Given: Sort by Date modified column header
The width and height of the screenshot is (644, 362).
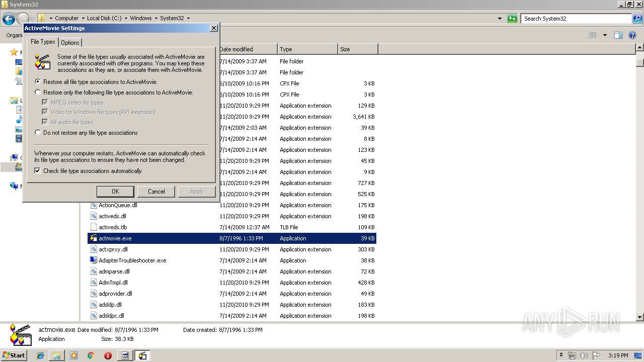Looking at the screenshot, I should click(247, 49).
